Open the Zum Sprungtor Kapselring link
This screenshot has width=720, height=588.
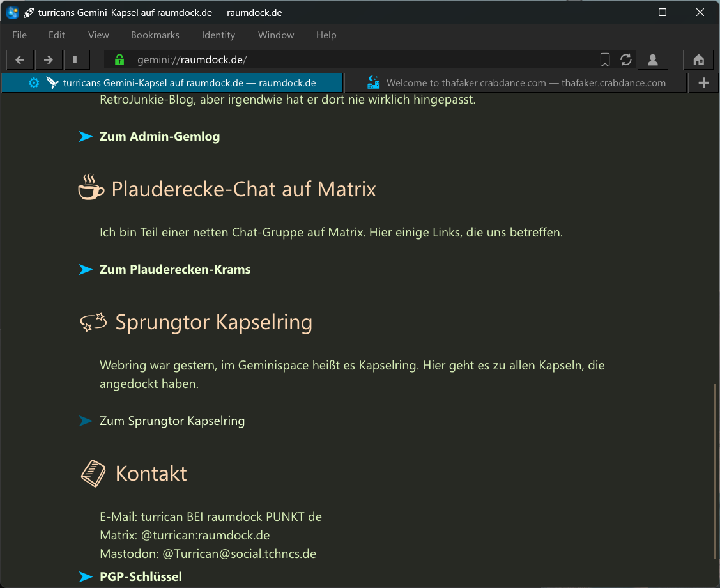point(172,421)
